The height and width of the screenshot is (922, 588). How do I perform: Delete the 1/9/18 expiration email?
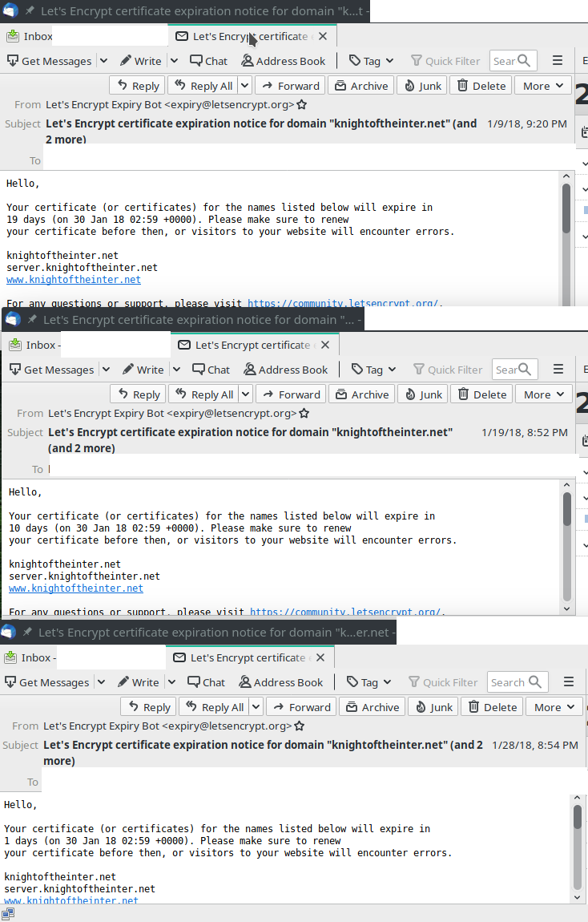tap(481, 86)
